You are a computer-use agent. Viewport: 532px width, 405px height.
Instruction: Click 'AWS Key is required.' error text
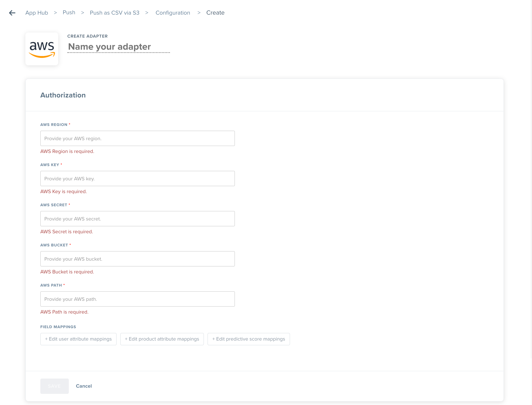tap(64, 192)
